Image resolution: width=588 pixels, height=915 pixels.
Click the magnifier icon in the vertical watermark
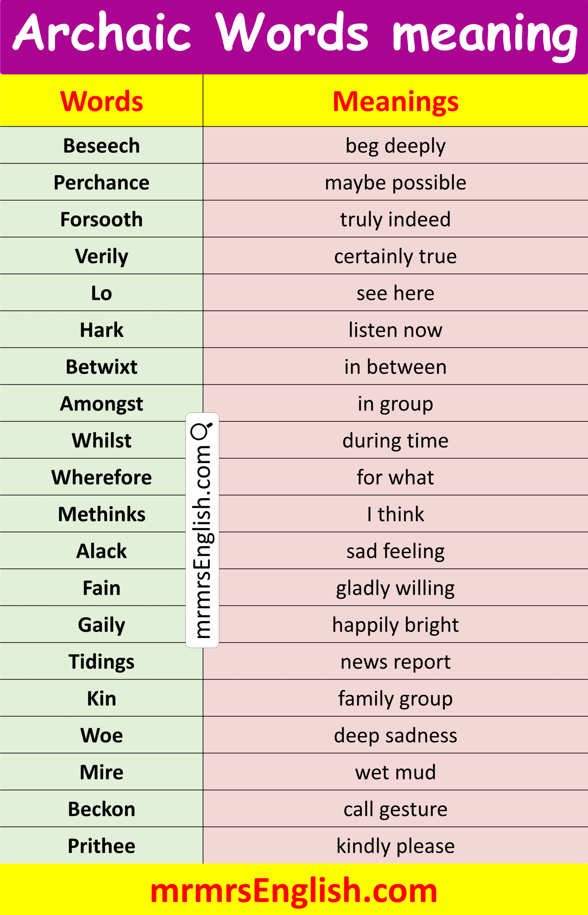(x=201, y=431)
